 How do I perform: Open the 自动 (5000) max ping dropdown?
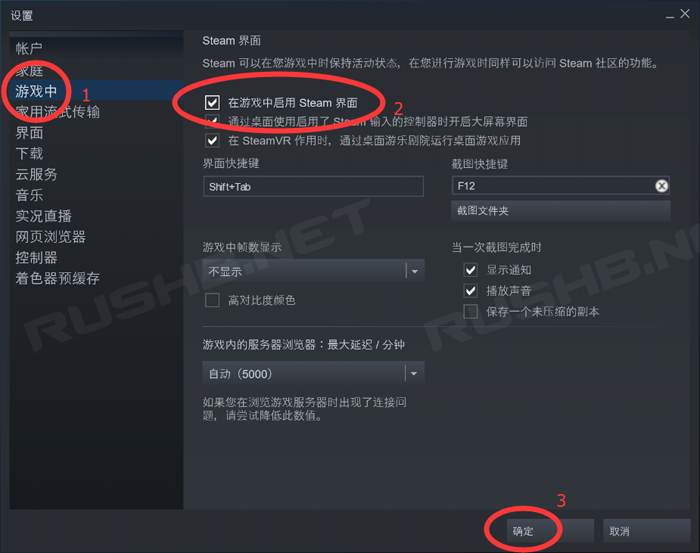click(313, 373)
